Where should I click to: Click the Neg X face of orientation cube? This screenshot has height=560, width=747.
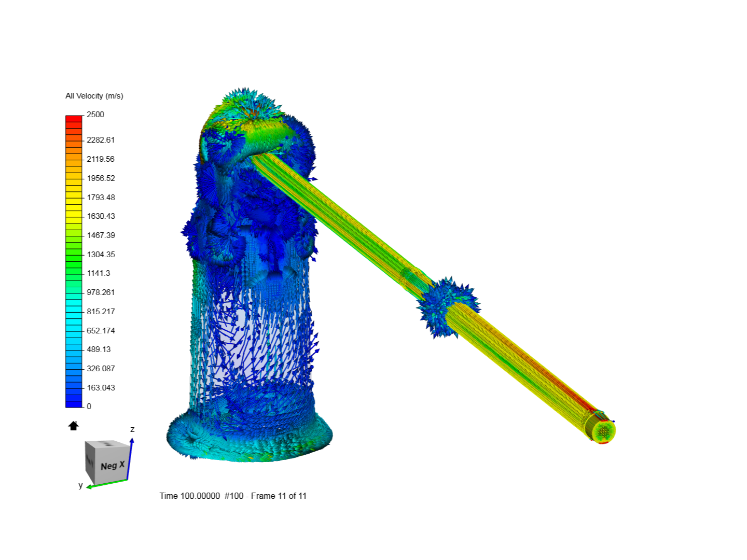(112, 466)
